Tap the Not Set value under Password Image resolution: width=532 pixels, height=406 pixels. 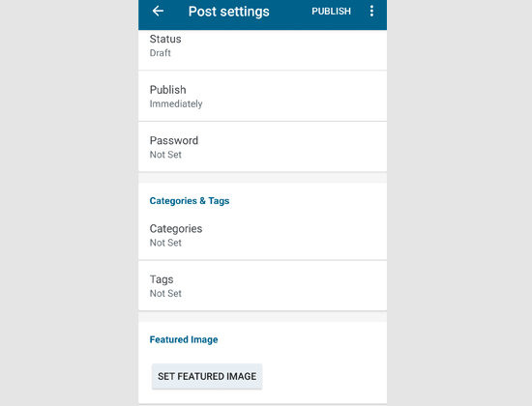point(165,155)
